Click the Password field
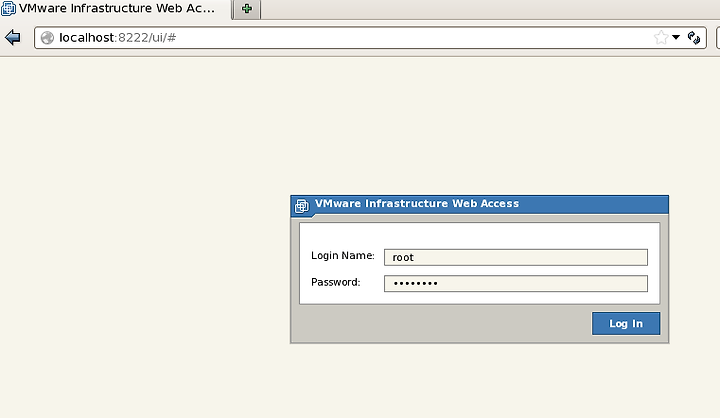The width and height of the screenshot is (720, 418). pos(516,283)
